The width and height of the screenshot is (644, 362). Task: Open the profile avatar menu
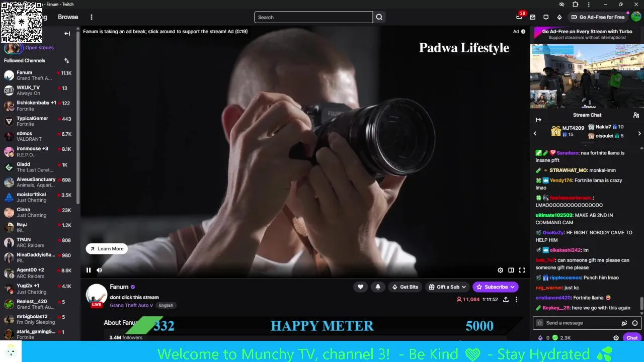(636, 17)
